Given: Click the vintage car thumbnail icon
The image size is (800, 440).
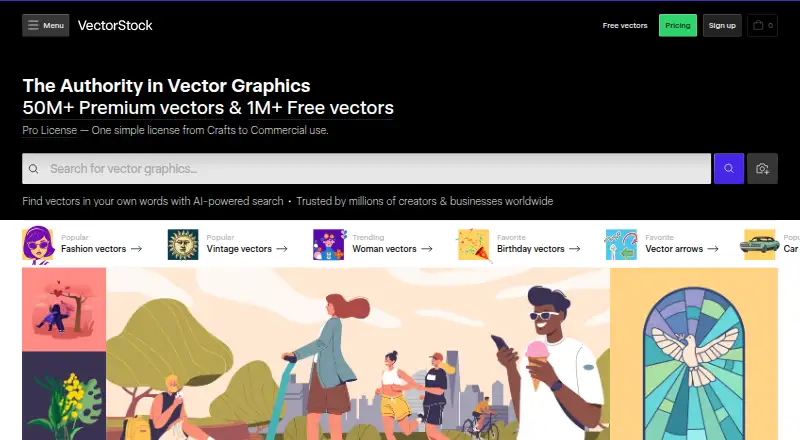Looking at the screenshot, I should point(759,245).
